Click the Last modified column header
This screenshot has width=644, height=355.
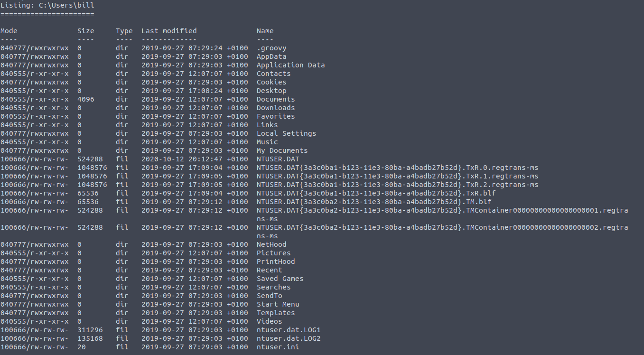tap(169, 31)
